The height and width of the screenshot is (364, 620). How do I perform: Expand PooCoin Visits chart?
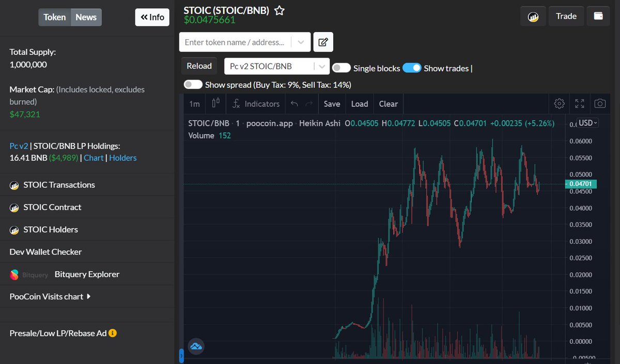(50, 296)
